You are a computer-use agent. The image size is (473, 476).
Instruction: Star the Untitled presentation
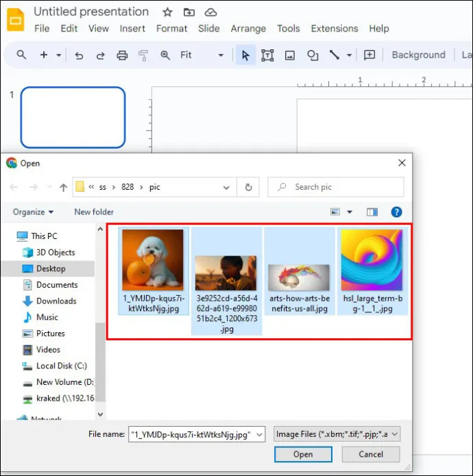167,12
